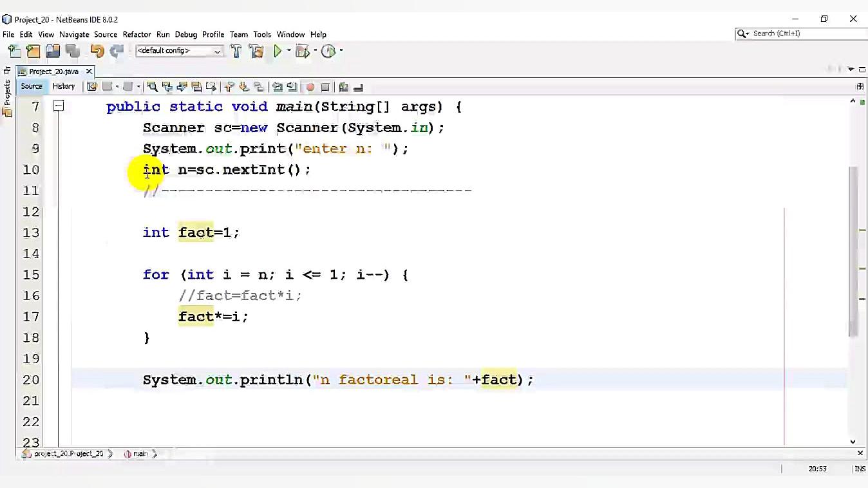Expand the Profile Project arrow dropdown
This screenshot has height=488, width=868.
click(341, 51)
